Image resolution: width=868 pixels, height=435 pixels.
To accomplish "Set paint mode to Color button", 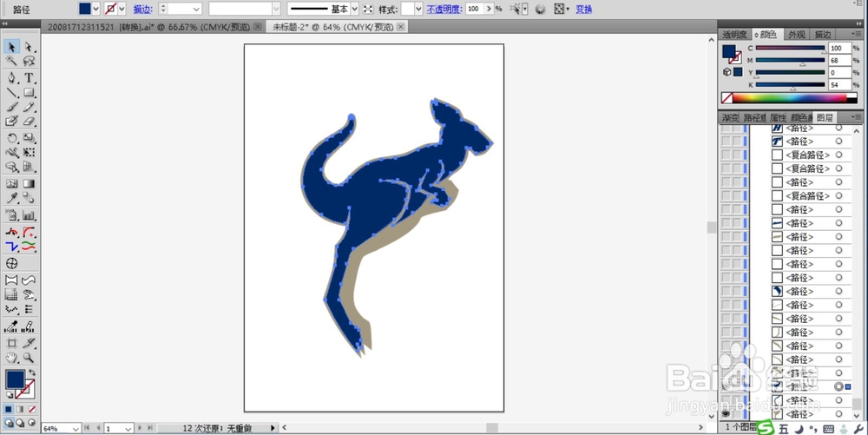I will (x=9, y=410).
